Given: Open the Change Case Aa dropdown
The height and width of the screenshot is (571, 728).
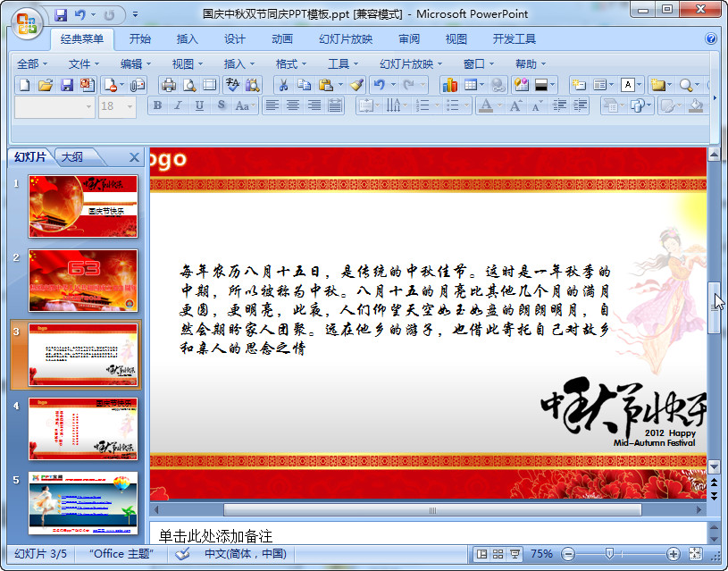Looking at the screenshot, I should tap(245, 106).
